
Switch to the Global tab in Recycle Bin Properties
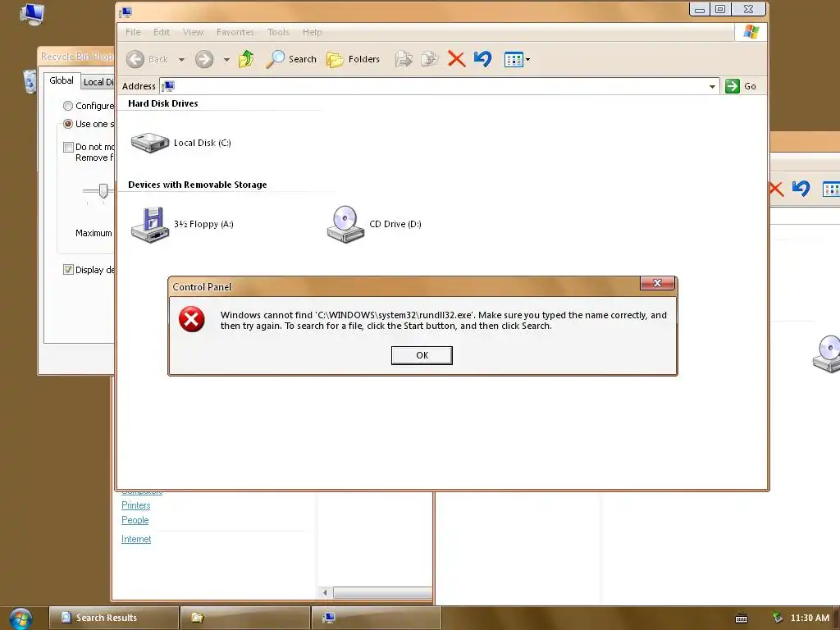point(61,80)
